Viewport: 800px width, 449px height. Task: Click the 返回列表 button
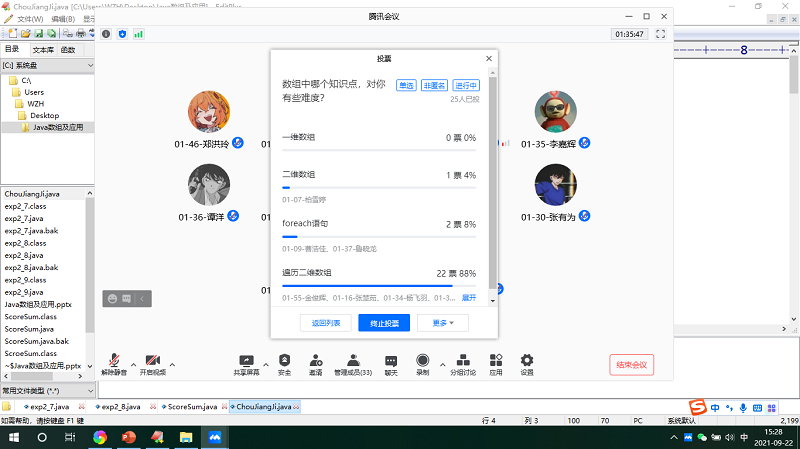pyautogui.click(x=326, y=323)
